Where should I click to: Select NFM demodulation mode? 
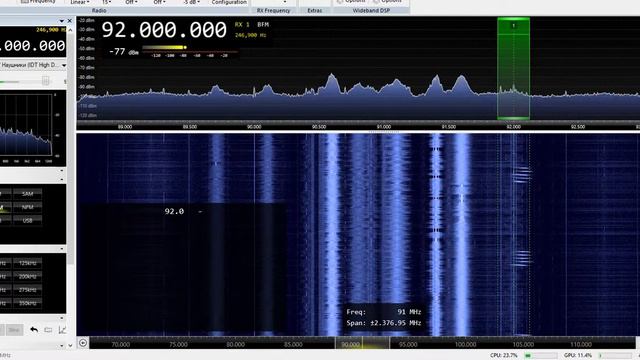(x=27, y=207)
